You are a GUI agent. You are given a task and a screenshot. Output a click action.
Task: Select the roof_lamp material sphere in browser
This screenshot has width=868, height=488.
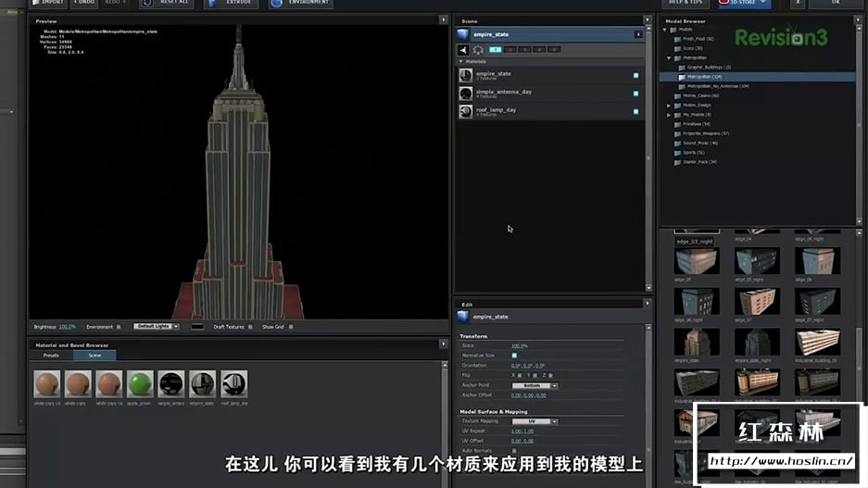click(234, 384)
